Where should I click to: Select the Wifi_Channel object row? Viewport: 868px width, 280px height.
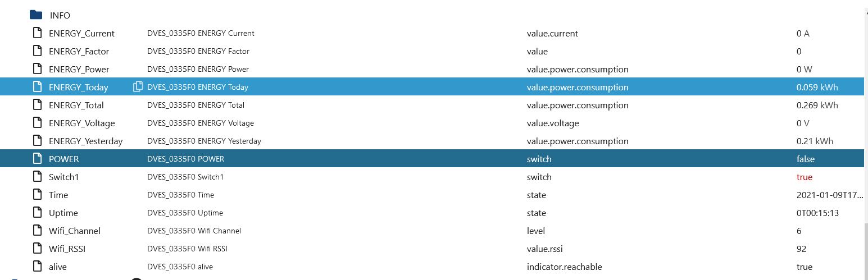(x=74, y=231)
